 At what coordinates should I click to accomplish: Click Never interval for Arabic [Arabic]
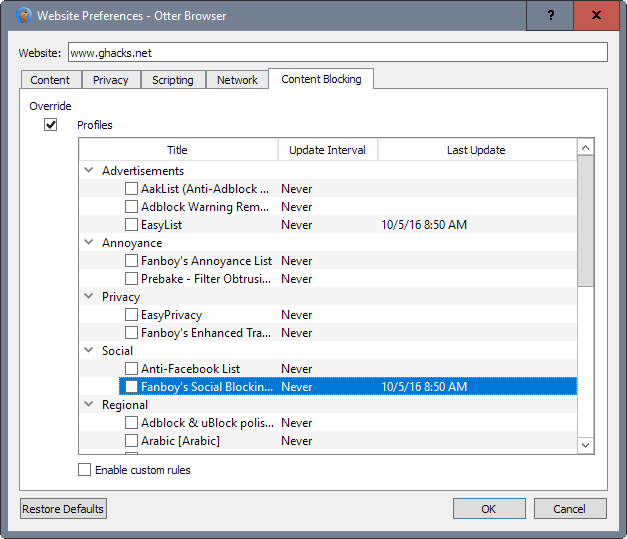297,441
